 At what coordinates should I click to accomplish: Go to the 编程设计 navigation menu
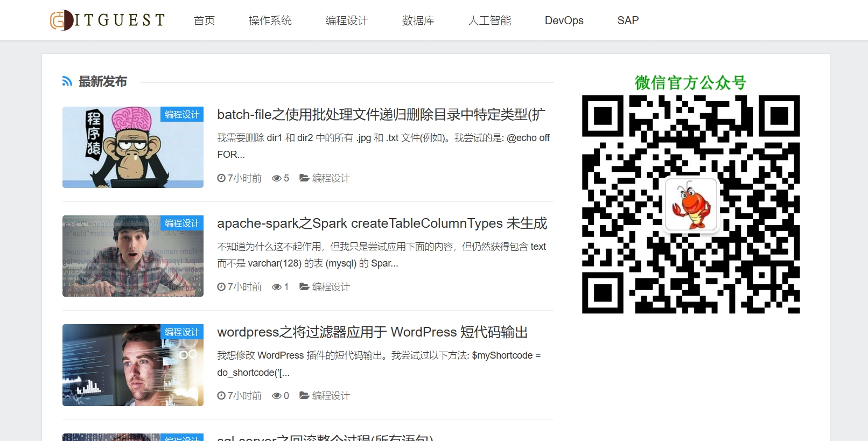point(347,20)
